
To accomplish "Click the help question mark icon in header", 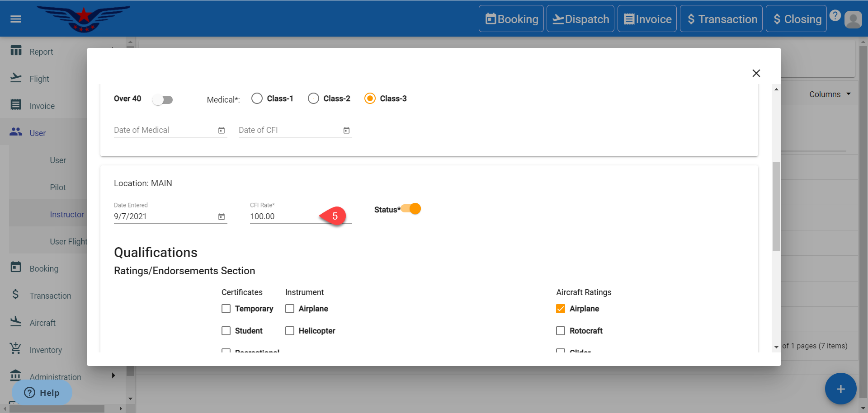I will pyautogui.click(x=835, y=16).
